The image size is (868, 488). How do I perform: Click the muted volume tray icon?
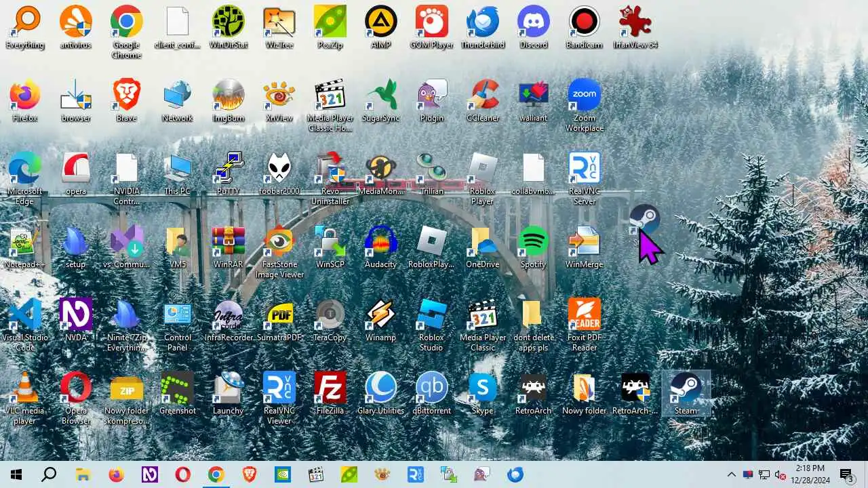pyautogui.click(x=781, y=474)
